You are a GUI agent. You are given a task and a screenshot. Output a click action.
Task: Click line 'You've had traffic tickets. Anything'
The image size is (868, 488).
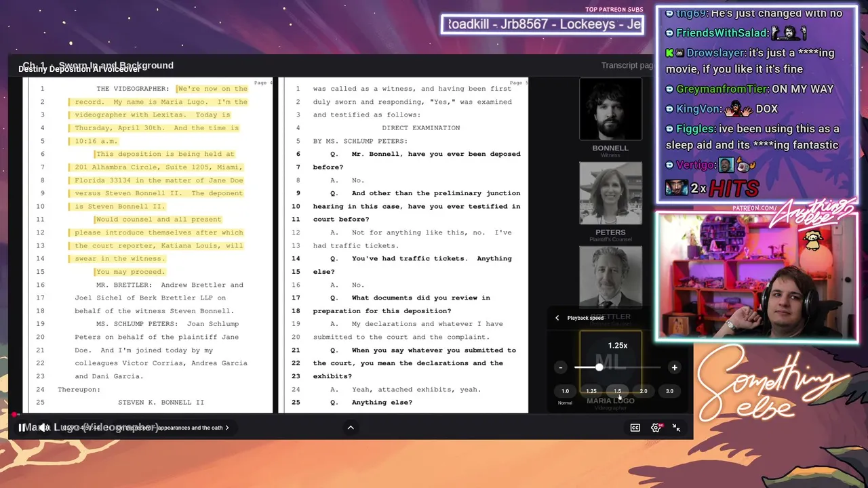[431, 258]
